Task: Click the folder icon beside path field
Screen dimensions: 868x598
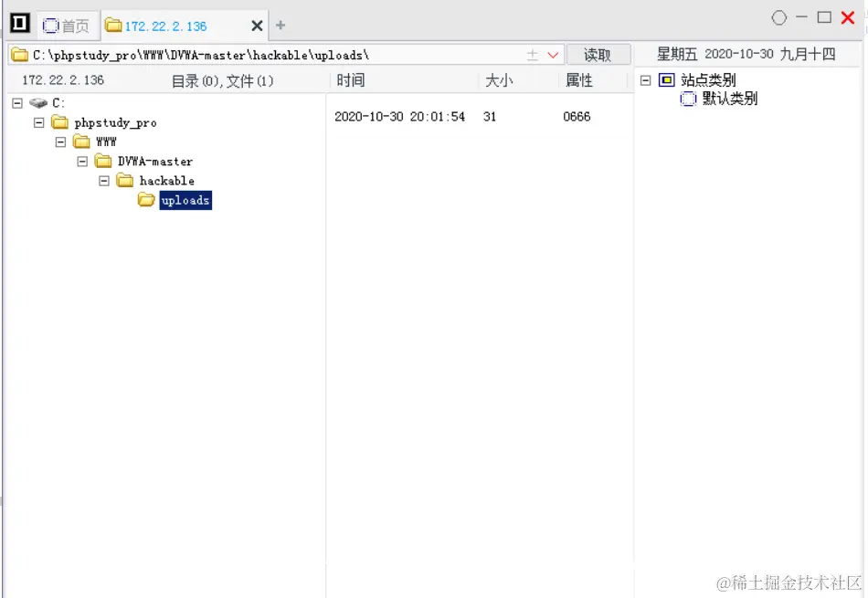Action: click(x=20, y=55)
